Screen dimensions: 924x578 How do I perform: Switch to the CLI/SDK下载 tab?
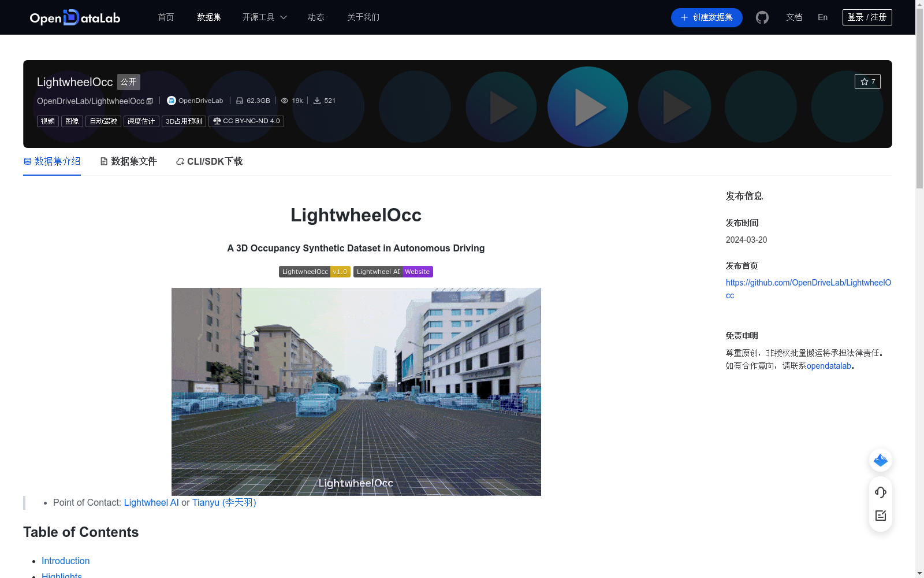(x=209, y=161)
